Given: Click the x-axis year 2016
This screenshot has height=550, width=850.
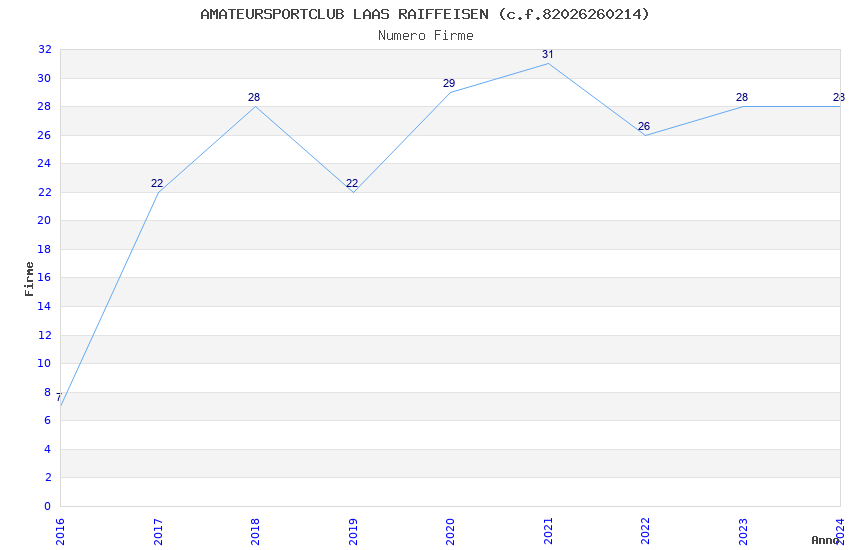Looking at the screenshot, I should [60, 532].
